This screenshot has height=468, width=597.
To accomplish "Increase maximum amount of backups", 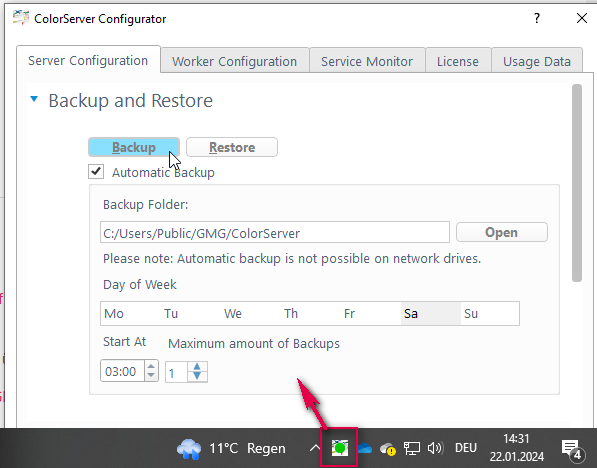I will pyautogui.click(x=197, y=367).
